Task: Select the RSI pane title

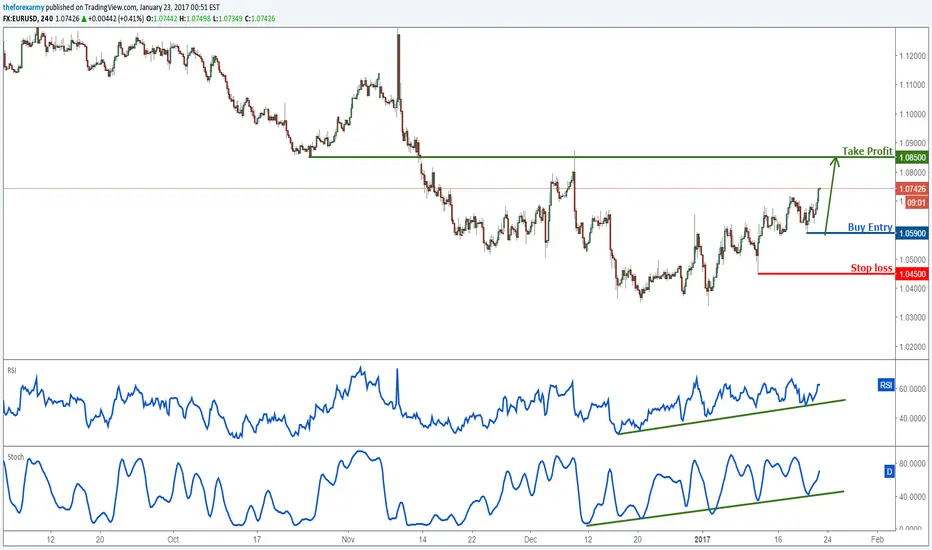Action: [12, 370]
